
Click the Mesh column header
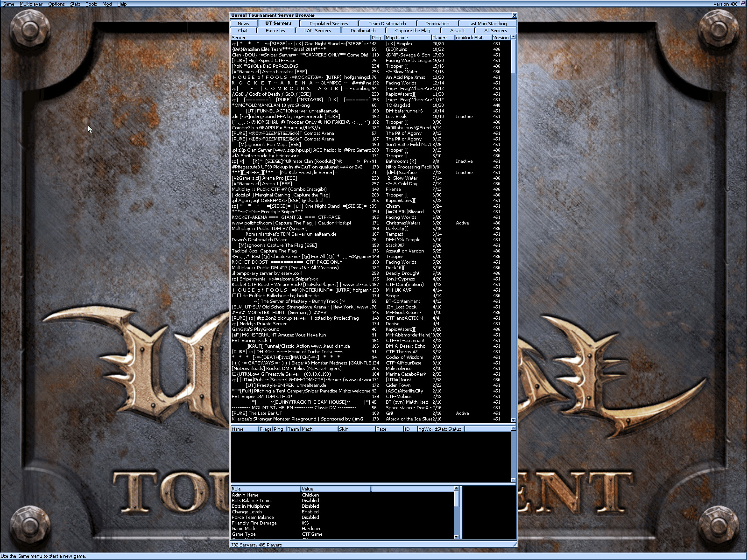click(x=319, y=429)
